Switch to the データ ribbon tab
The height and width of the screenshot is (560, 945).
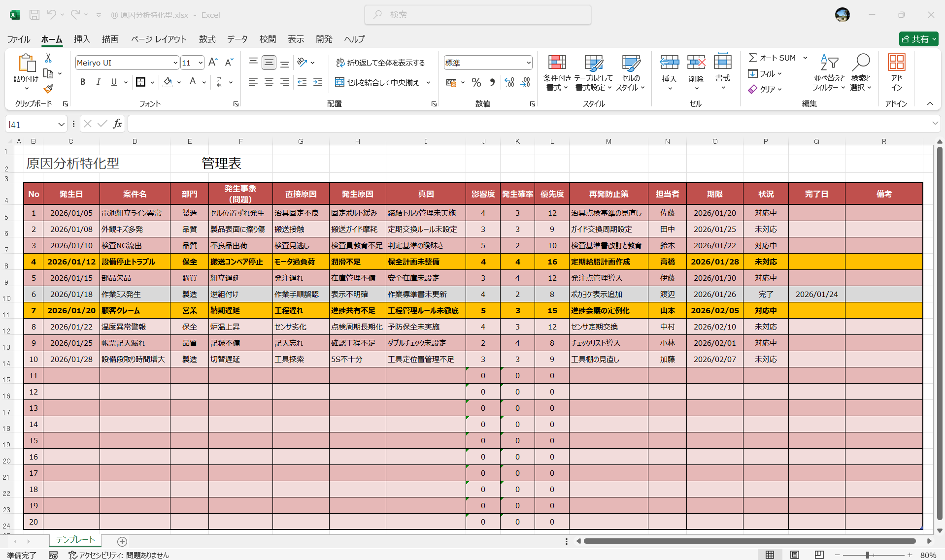(x=236, y=39)
